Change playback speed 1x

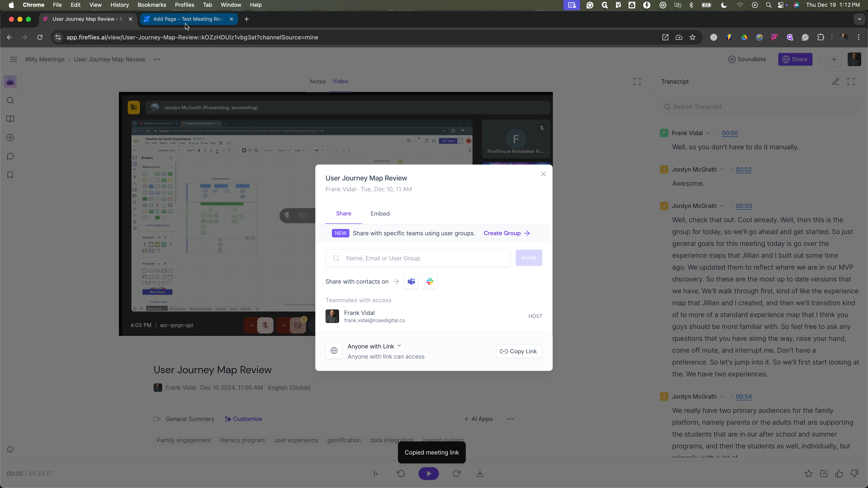pyautogui.click(x=375, y=474)
